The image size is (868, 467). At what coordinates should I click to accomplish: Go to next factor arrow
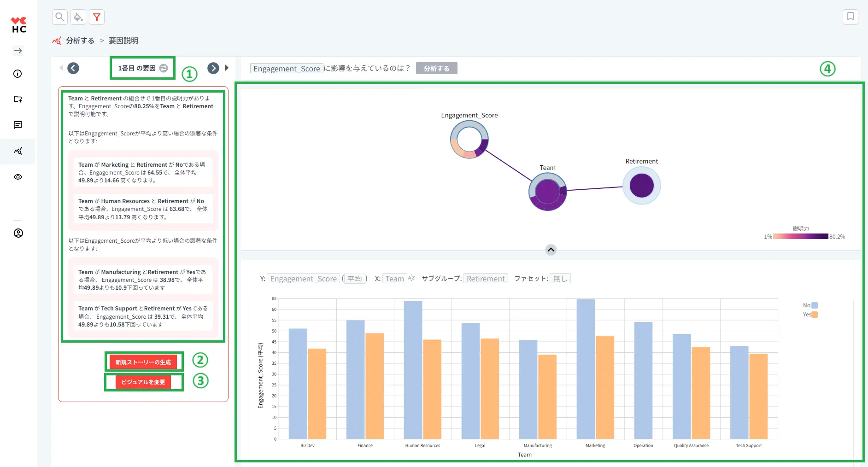tap(213, 68)
